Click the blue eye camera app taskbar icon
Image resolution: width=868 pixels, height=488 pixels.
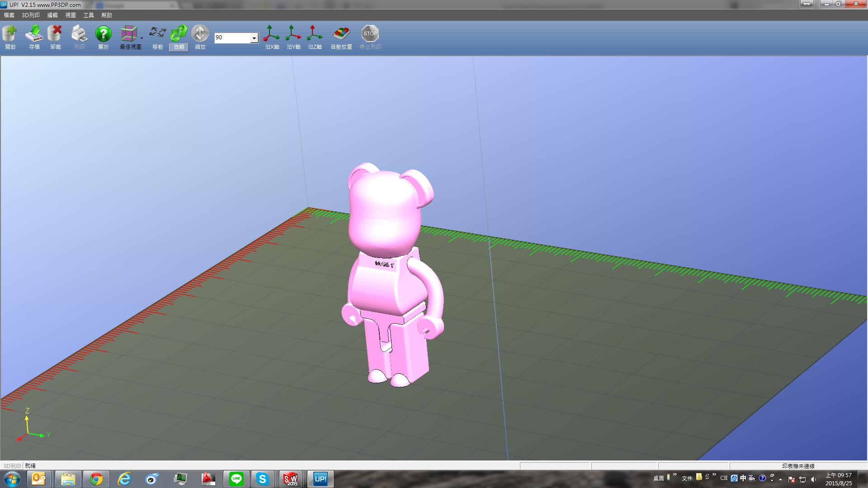(152, 479)
